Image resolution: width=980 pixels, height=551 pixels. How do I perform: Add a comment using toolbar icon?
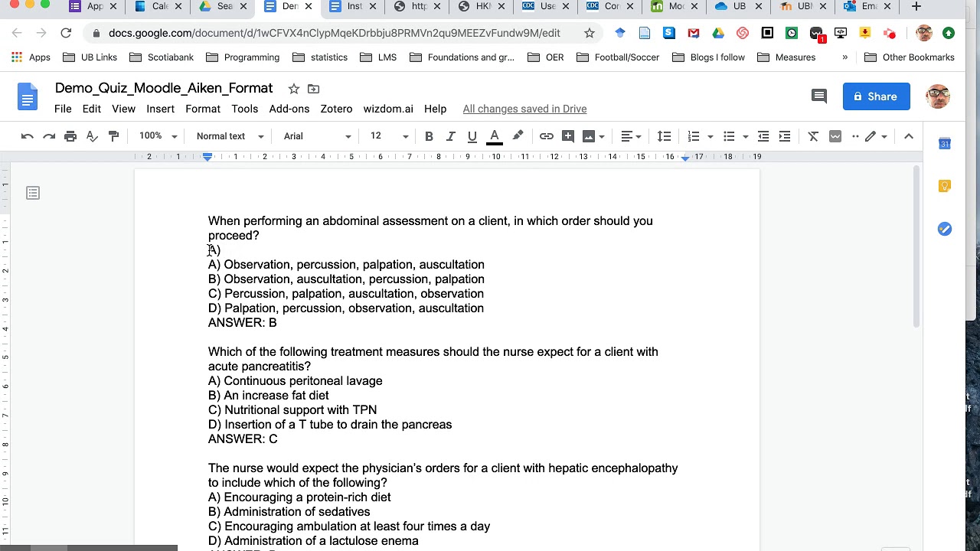(x=567, y=136)
